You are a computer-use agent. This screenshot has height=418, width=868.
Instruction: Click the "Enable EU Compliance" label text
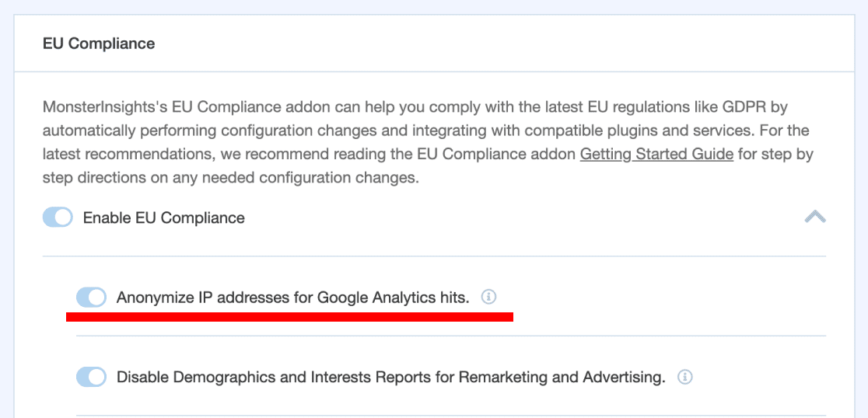(x=163, y=218)
